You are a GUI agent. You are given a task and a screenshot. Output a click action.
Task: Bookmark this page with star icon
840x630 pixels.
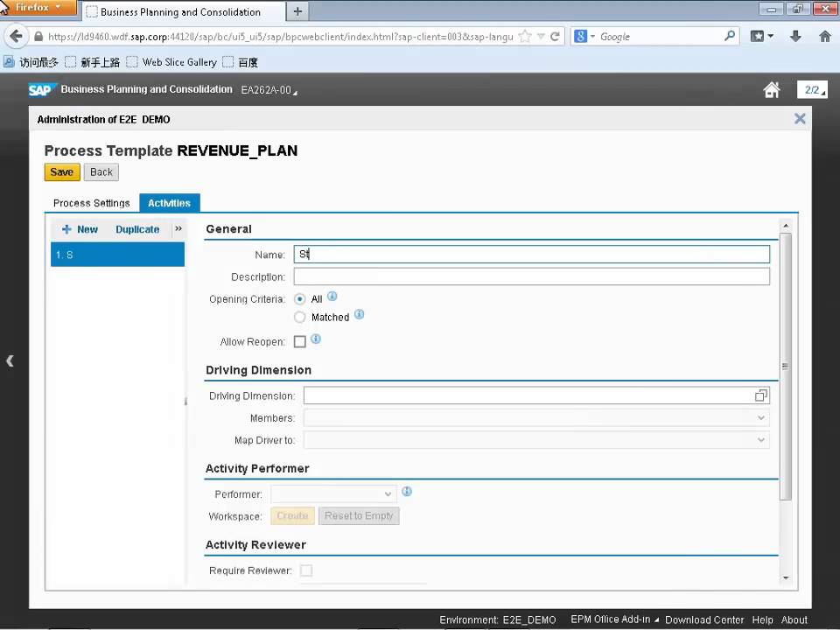coord(525,37)
